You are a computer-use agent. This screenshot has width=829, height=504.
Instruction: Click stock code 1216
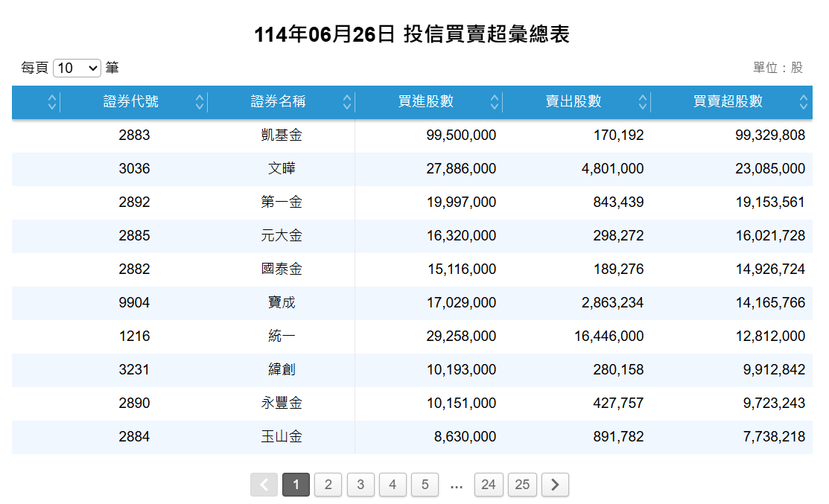click(134, 336)
